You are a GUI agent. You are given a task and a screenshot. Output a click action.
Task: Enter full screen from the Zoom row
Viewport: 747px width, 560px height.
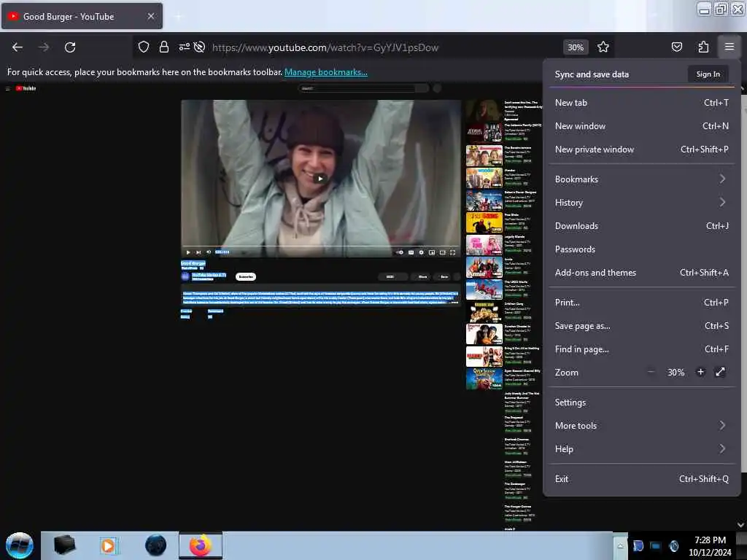[x=720, y=372]
